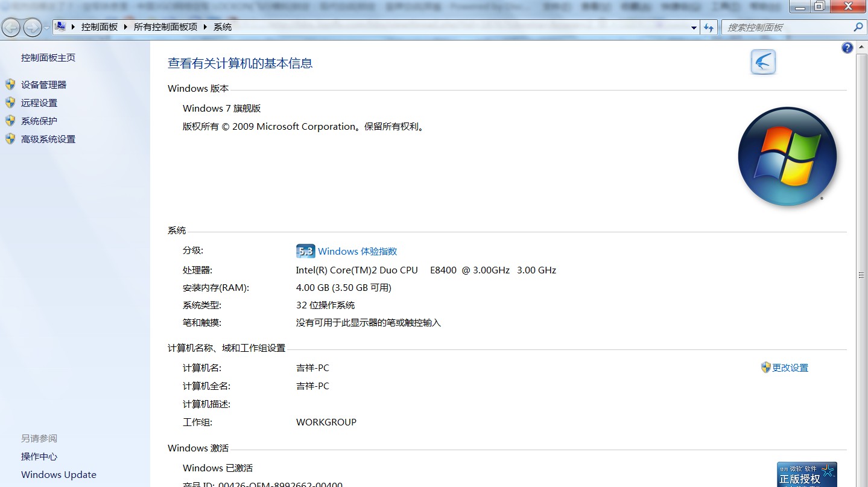The image size is (868, 487).
Task: Open 设备管理器 link
Action: coord(43,85)
